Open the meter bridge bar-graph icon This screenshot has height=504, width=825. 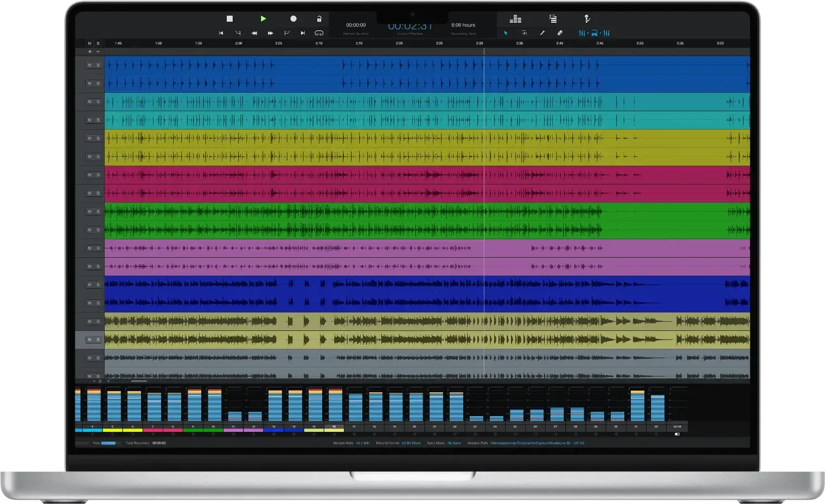click(x=515, y=19)
